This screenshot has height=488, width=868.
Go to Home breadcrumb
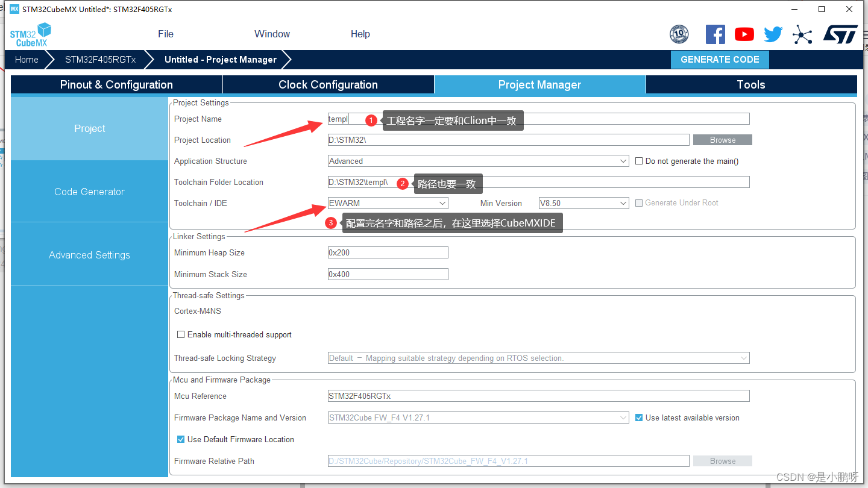coord(27,60)
